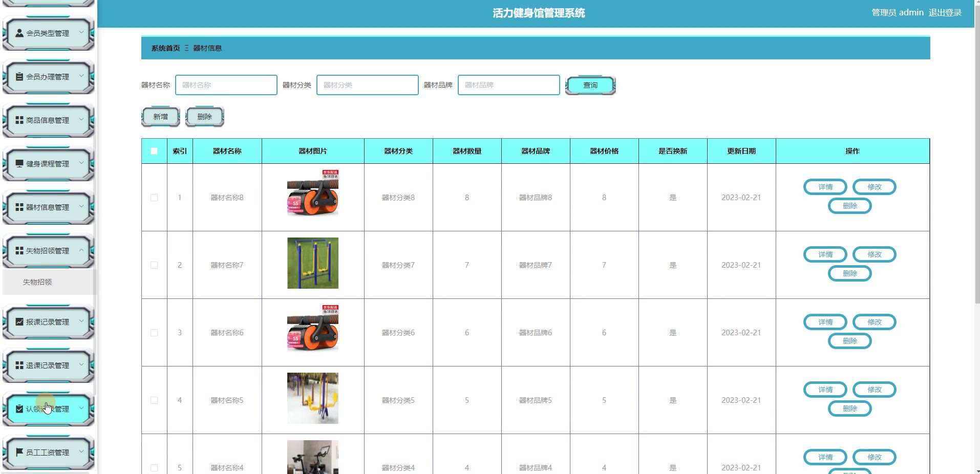Expand the 会员办理管理 menu arrow
Viewport: 980px width, 474px height.
81,76
